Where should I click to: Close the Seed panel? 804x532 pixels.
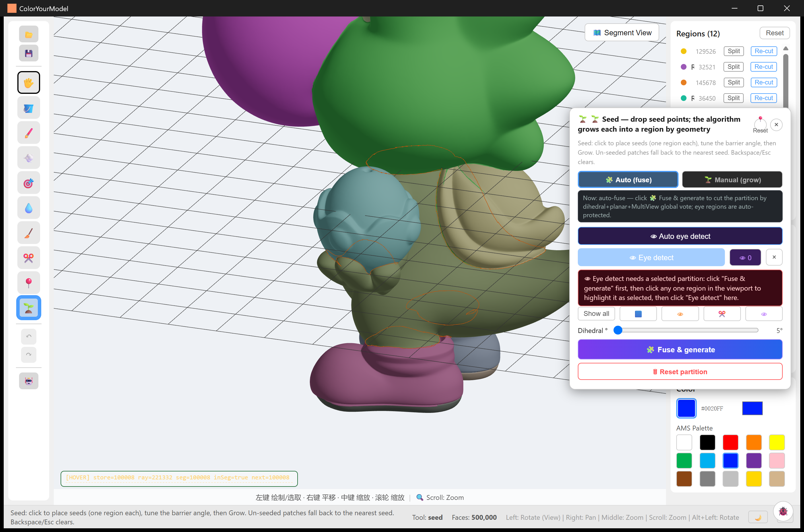pyautogui.click(x=776, y=125)
